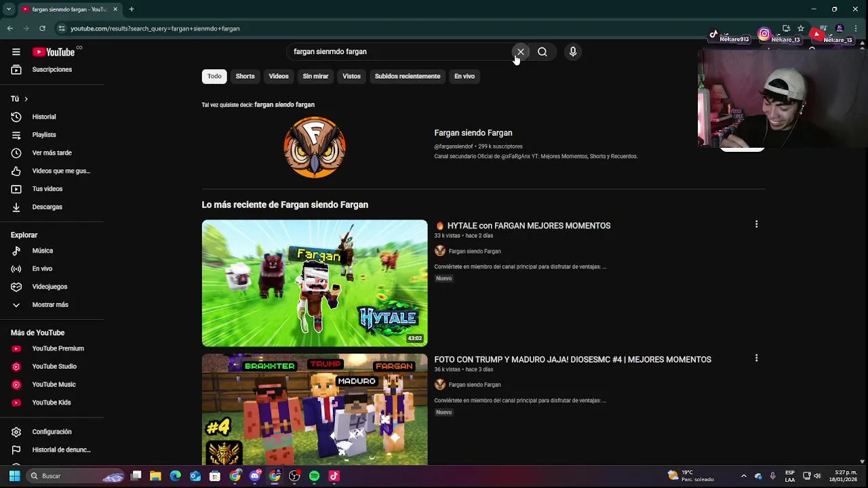Open the YouTube hamburger guide menu
This screenshot has height=488, width=868.
click(x=16, y=52)
